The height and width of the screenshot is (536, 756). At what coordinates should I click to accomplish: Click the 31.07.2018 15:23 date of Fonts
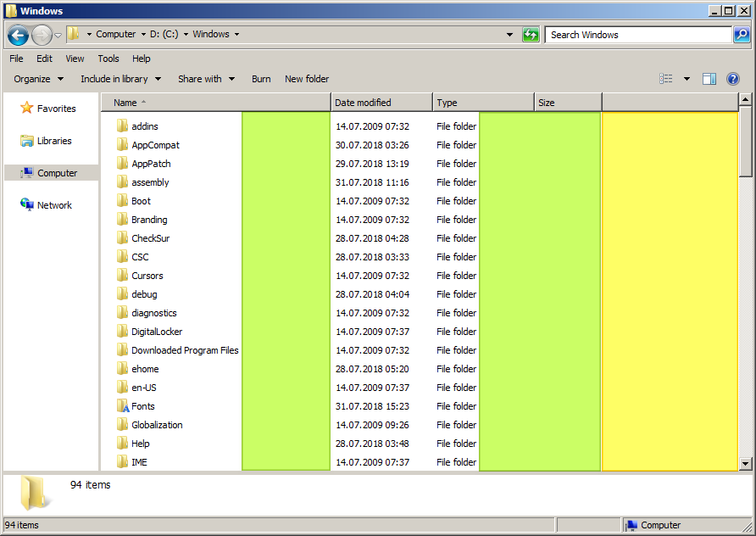click(372, 406)
